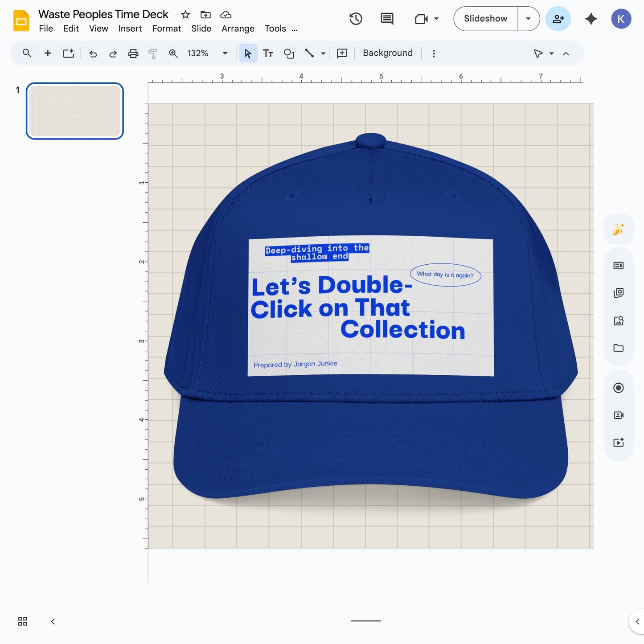Redo the last action

tap(113, 54)
